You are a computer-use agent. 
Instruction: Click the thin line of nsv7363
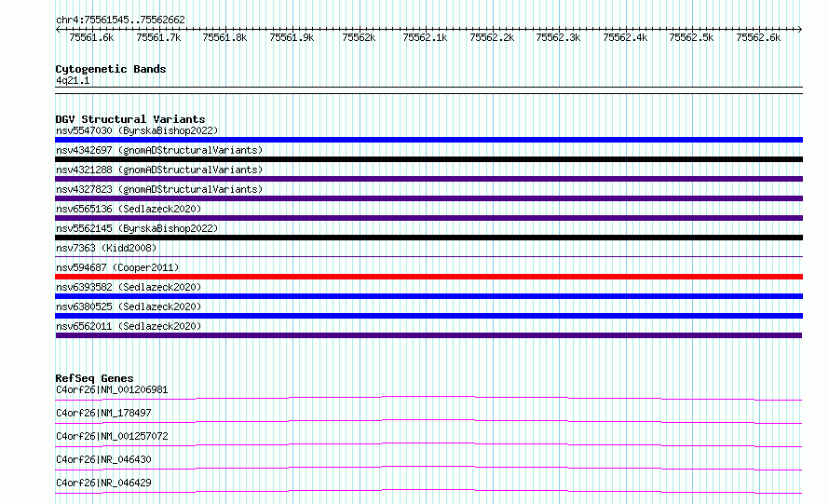[428, 257]
